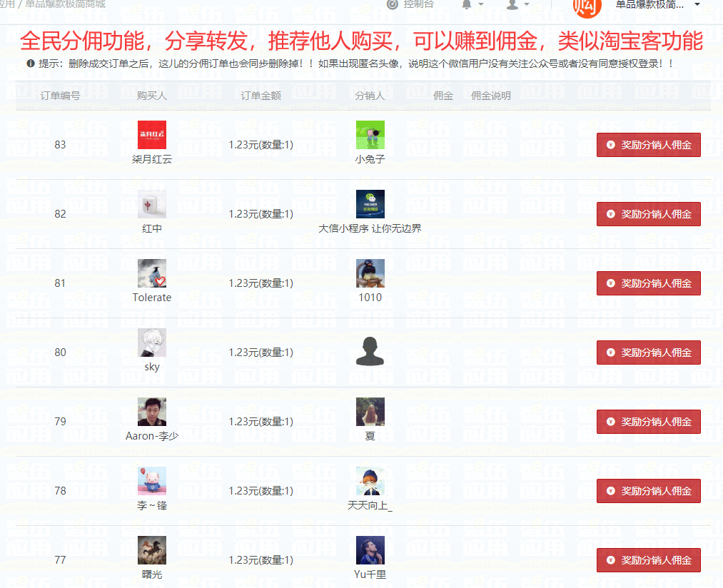Reward distributor commission for order 77
The height and width of the screenshot is (588, 723).
pos(648,560)
